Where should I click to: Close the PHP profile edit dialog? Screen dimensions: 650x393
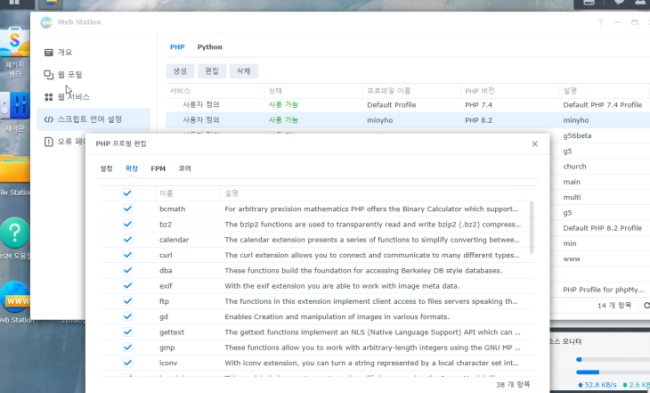pyautogui.click(x=535, y=144)
